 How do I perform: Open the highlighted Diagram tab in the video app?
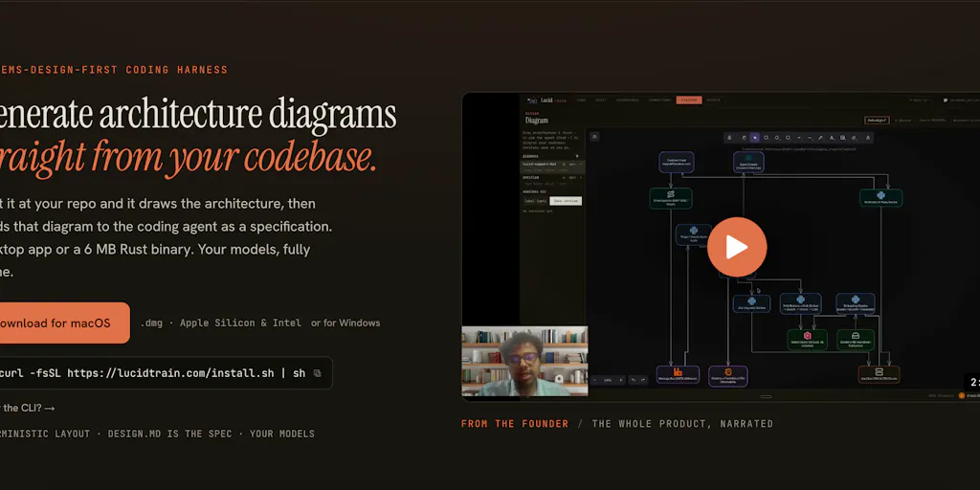click(x=689, y=100)
